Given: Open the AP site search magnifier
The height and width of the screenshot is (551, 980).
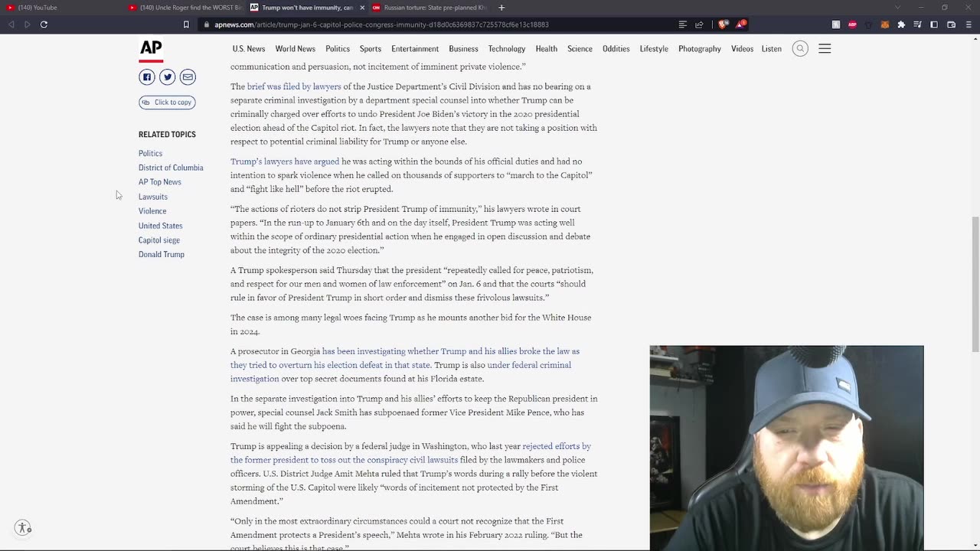Looking at the screenshot, I should click(x=800, y=49).
